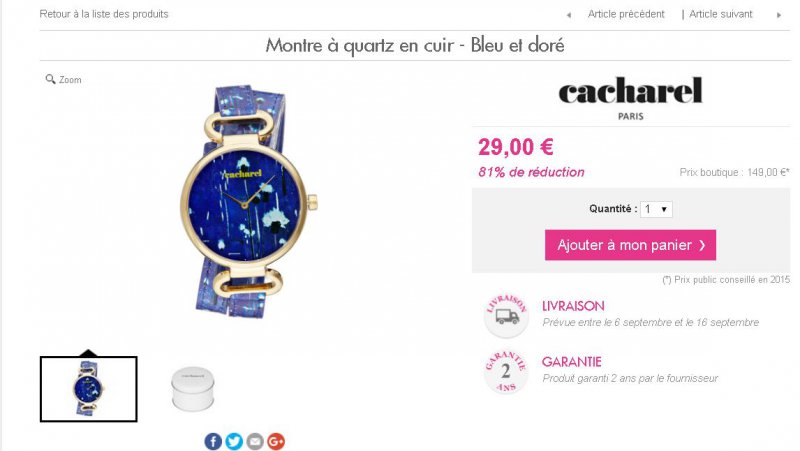Click the Cacharel Paris brand logo
Screen dimensions: 800x451
(x=631, y=98)
